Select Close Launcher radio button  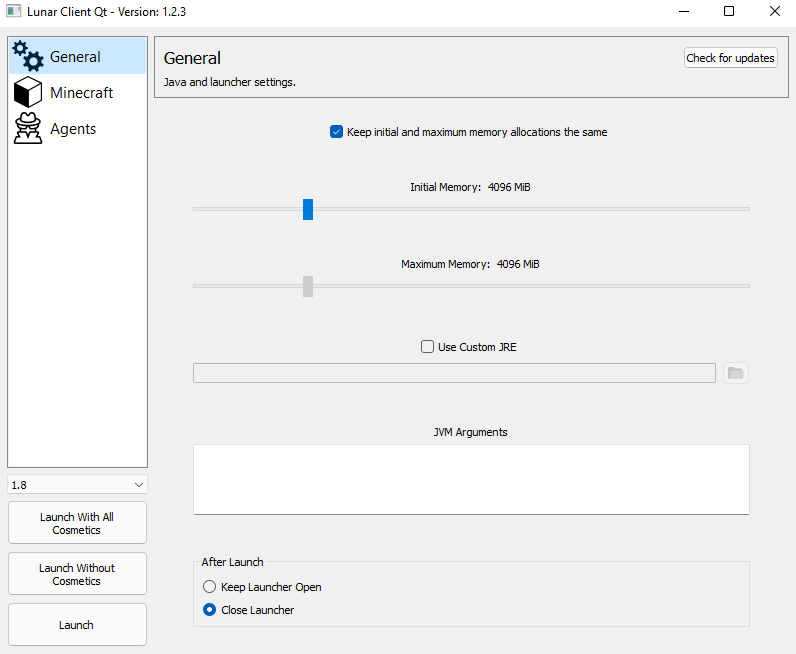click(210, 610)
